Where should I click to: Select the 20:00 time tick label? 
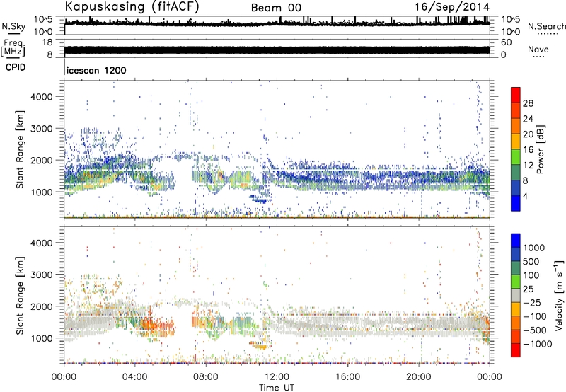(418, 377)
